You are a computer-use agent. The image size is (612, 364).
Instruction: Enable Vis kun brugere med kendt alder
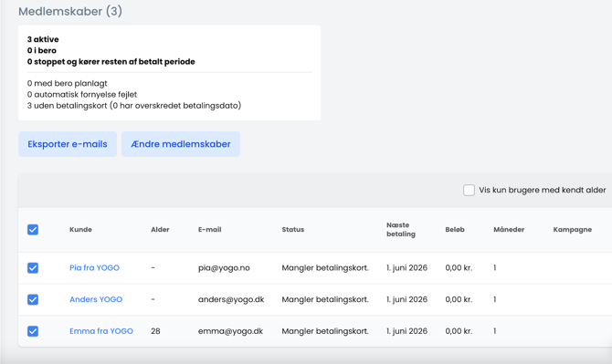469,190
